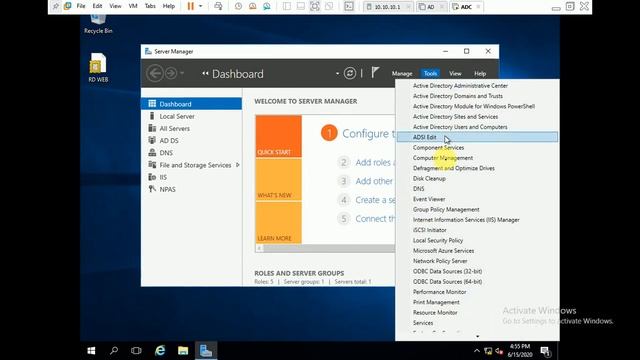Open Active Directory Administrative Center
This screenshot has width=640, height=360.
(477, 86)
